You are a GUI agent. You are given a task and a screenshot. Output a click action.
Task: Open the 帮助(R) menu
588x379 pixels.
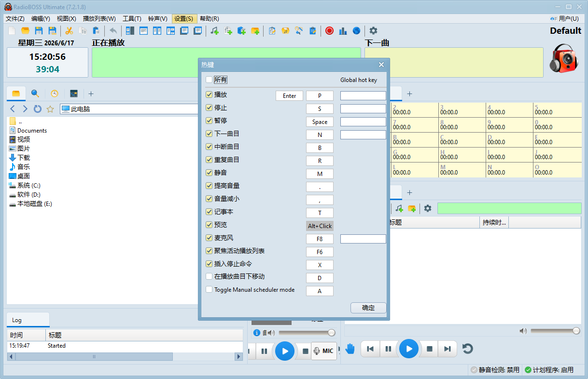tap(209, 18)
